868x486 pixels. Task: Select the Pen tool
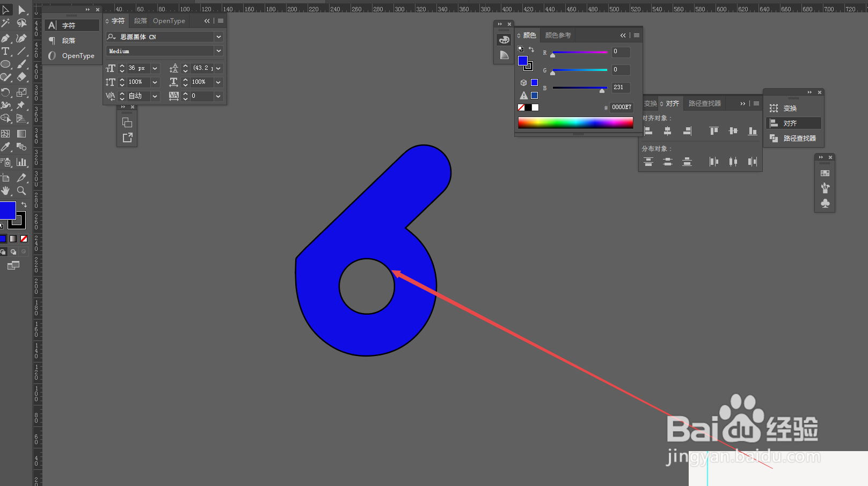tap(6, 38)
